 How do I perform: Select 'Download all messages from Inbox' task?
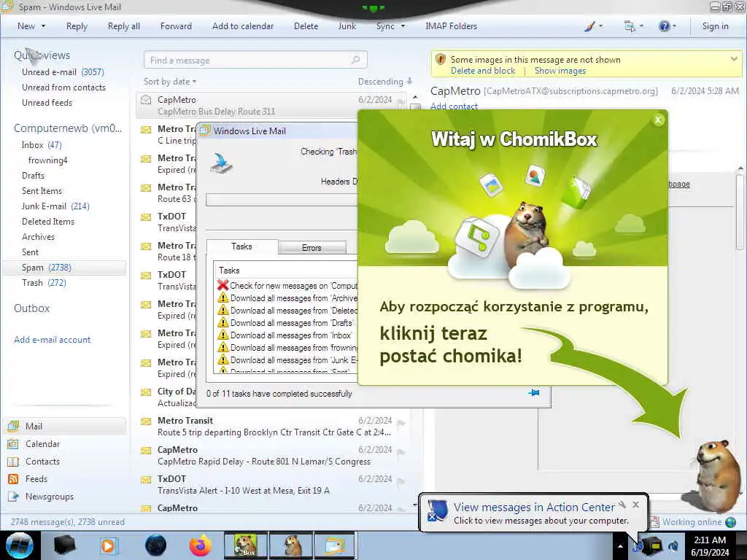[287, 335]
